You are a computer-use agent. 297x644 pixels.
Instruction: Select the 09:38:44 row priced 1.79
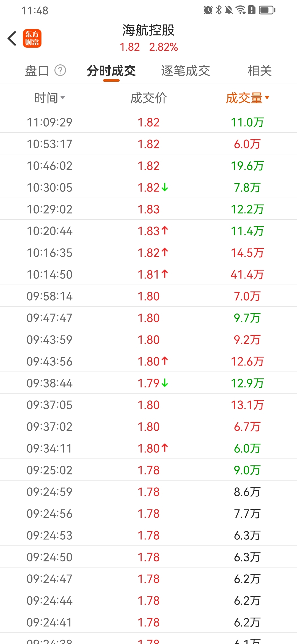point(148,383)
